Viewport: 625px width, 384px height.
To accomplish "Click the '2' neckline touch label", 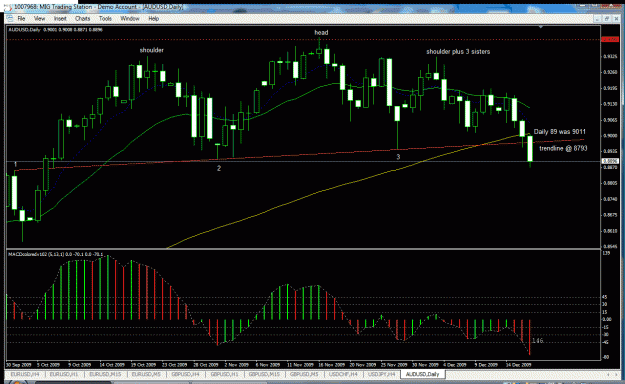I will click(x=219, y=169).
